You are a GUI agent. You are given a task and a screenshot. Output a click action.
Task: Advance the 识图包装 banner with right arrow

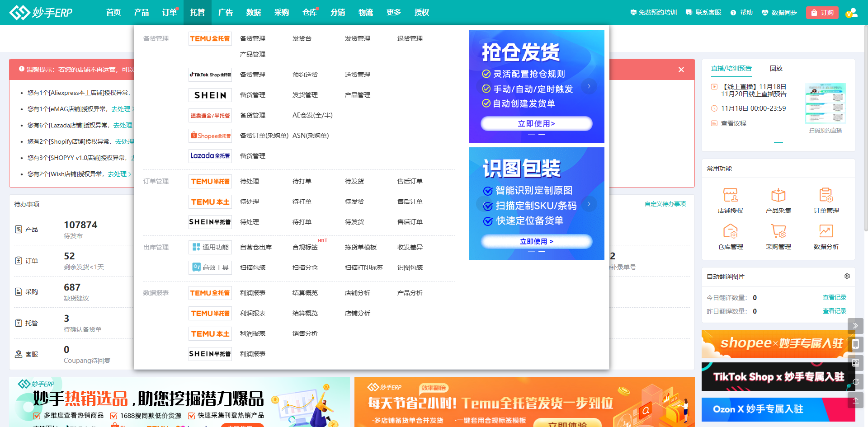pyautogui.click(x=589, y=204)
